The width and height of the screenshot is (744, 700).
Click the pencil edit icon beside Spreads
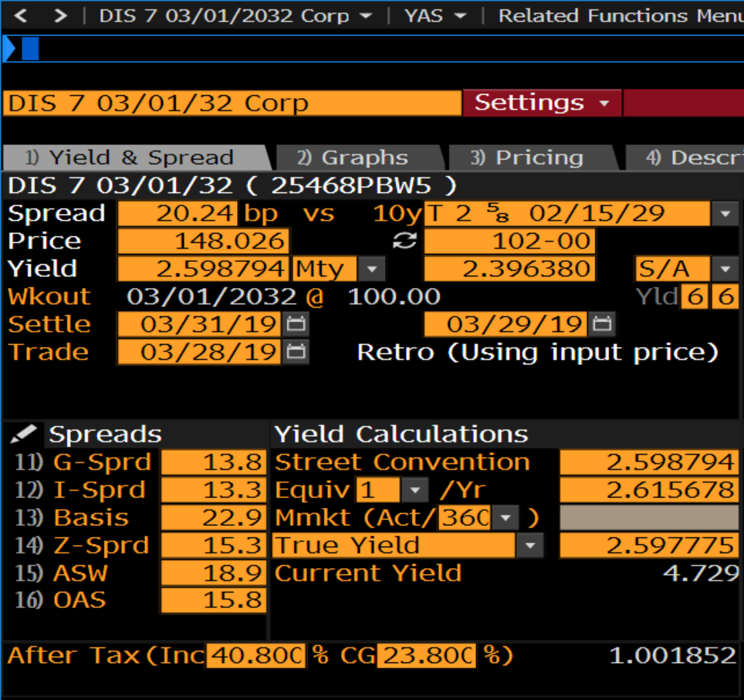(24, 434)
